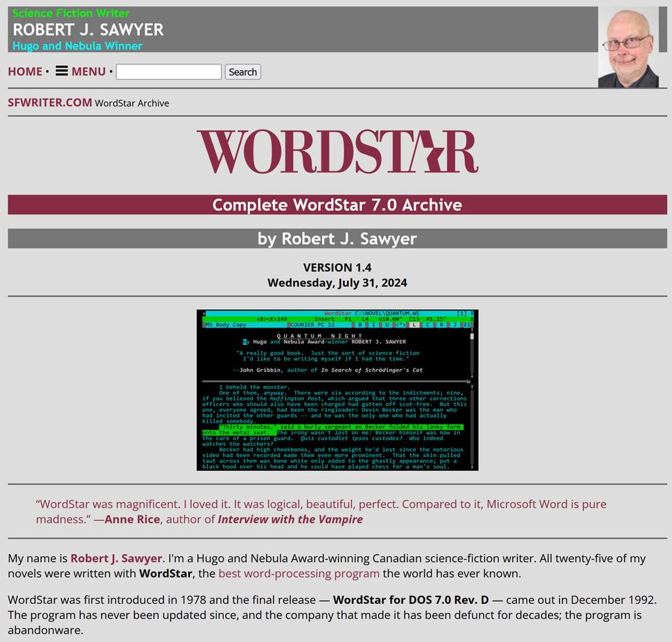672x642 pixels.
Task: Select the 'VERSION 1.4' text
Action: [x=337, y=267]
